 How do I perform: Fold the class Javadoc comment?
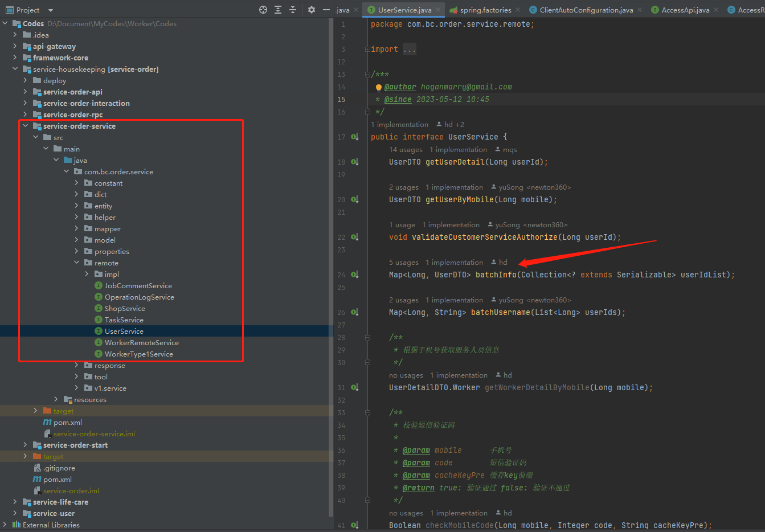[367, 75]
